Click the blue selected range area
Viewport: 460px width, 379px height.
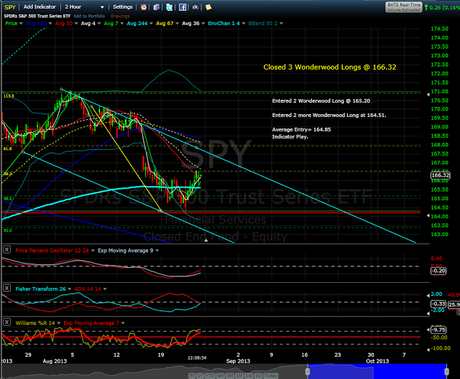pyautogui.click(x=377, y=371)
